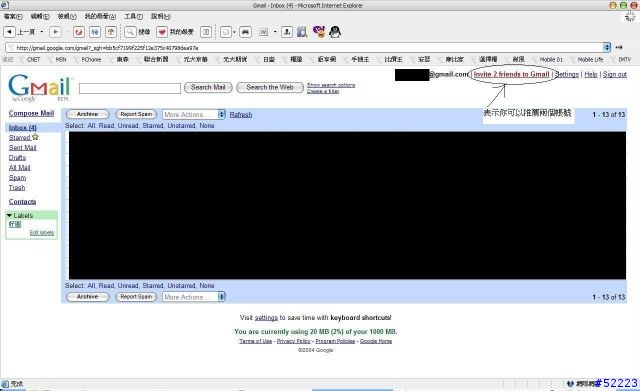Image resolution: width=640 pixels, height=391 pixels.
Task: Collapse the Labels section triangle
Action: (9, 215)
